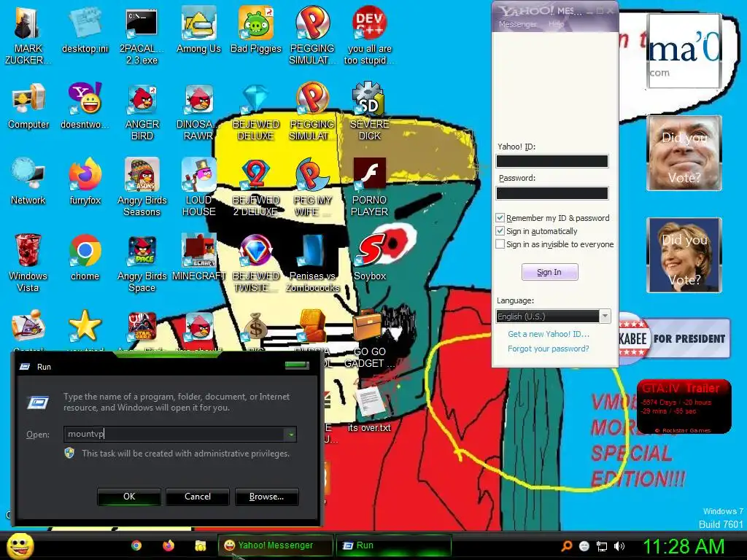Select the Computer desktop icon

(x=28, y=106)
